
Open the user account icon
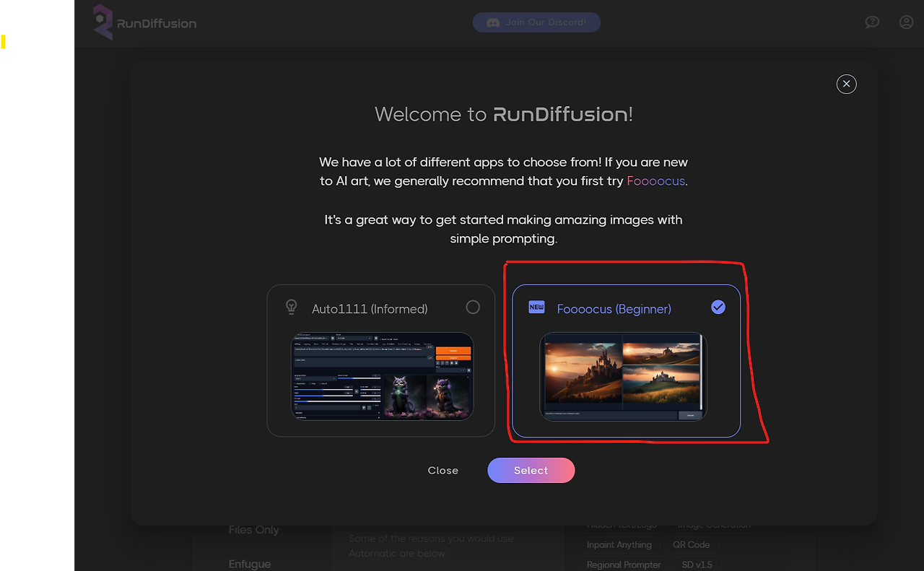(x=907, y=22)
